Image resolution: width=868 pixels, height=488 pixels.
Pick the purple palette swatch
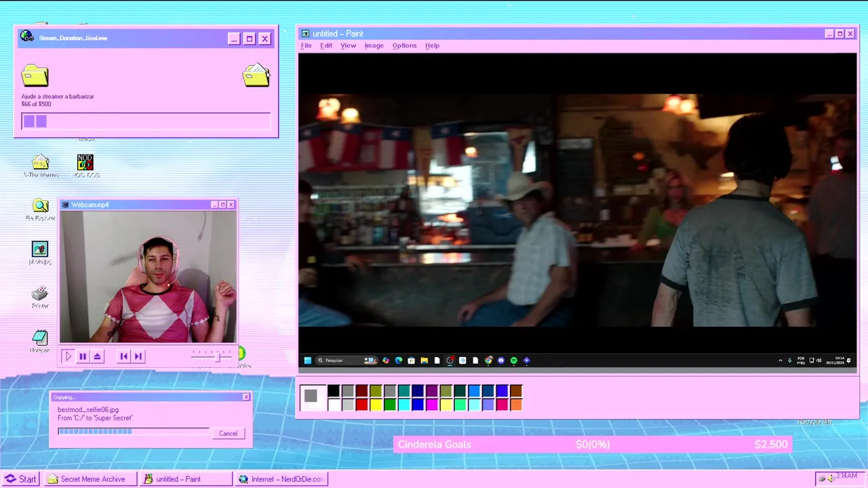(432, 390)
